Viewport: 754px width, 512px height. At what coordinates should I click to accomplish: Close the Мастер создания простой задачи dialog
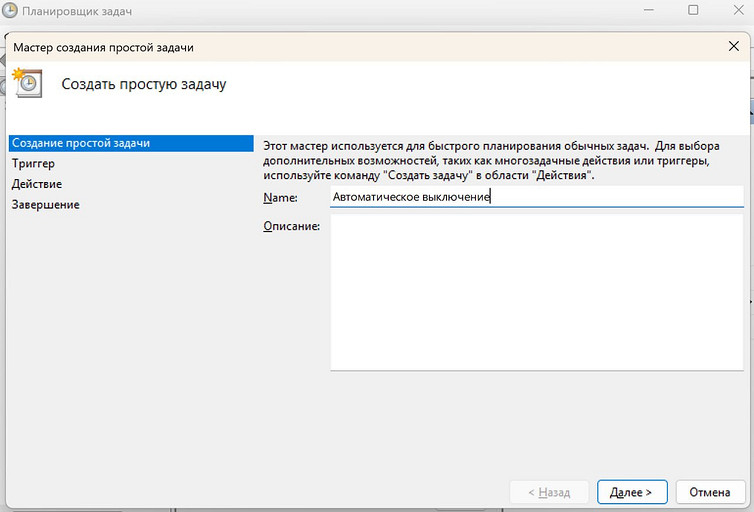click(x=733, y=46)
